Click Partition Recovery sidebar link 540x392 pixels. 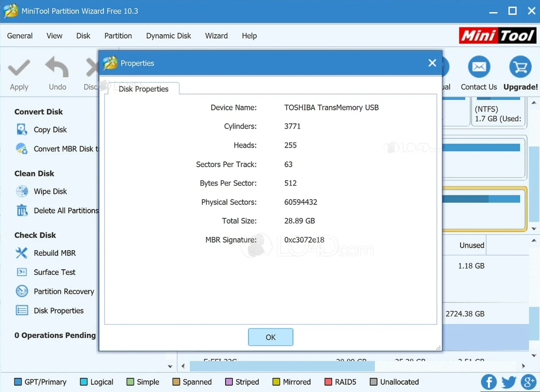64,291
